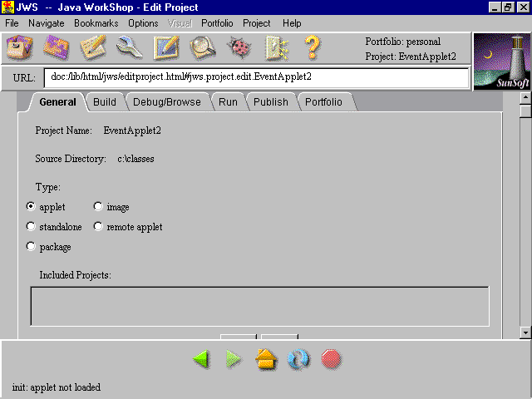Click the source directory c:\classes value

[x=135, y=159]
